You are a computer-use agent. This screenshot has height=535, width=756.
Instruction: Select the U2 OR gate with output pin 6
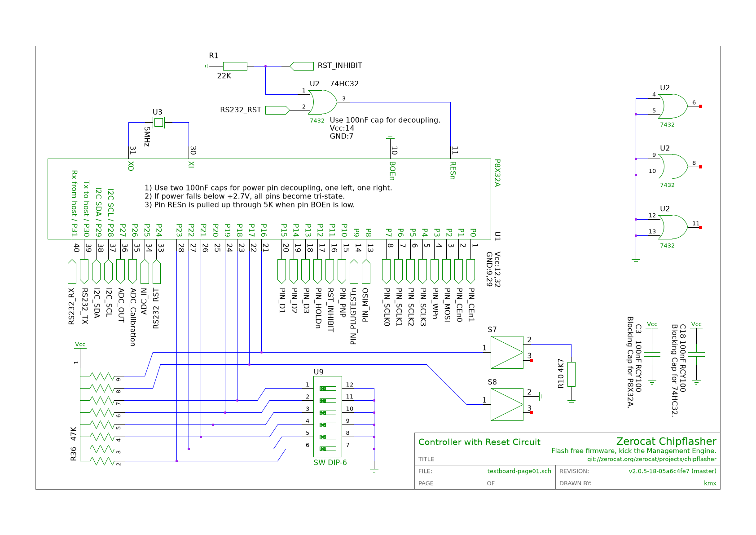click(673, 106)
